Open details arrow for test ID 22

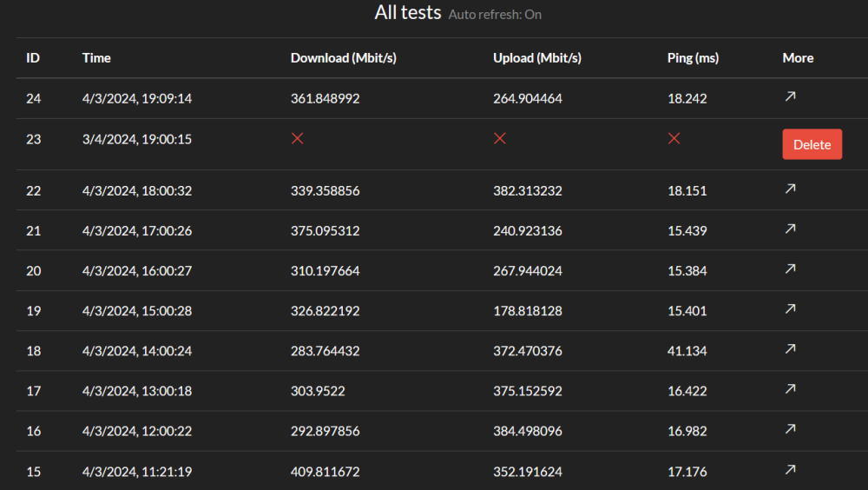pos(791,189)
